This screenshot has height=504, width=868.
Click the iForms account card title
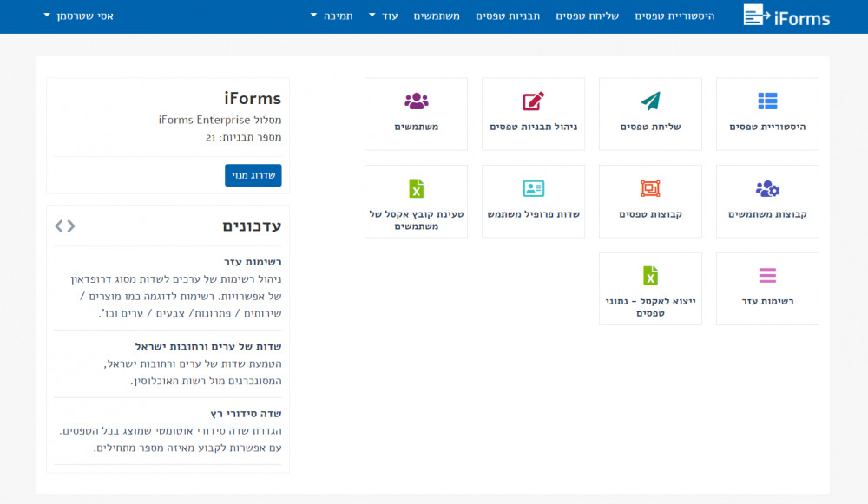(253, 99)
